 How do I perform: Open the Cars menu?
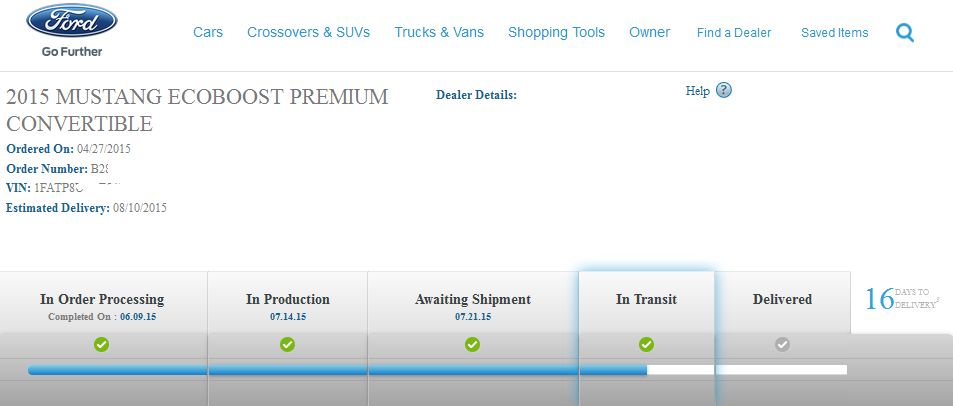pos(208,32)
